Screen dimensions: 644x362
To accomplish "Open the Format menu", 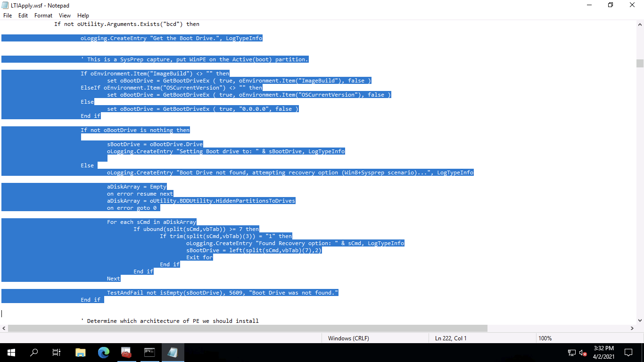I will [x=43, y=15].
